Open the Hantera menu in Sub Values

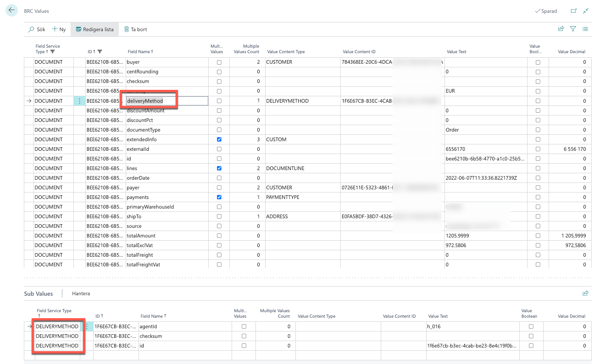[81, 293]
